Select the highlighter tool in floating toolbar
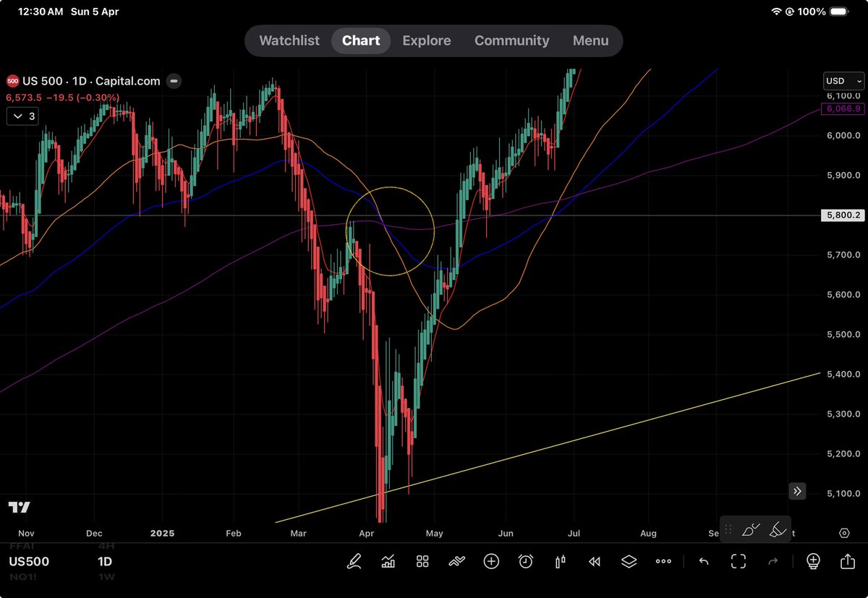The height and width of the screenshot is (598, 868). point(778,530)
